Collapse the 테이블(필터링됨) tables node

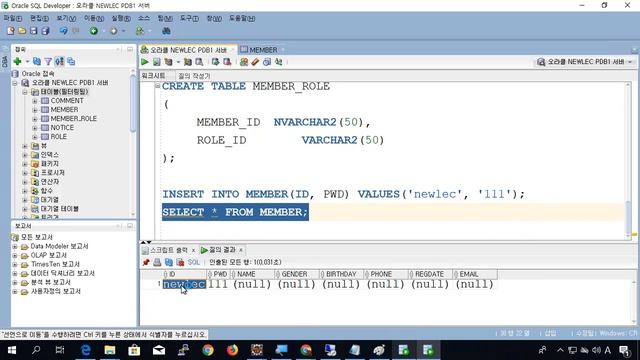(25, 92)
